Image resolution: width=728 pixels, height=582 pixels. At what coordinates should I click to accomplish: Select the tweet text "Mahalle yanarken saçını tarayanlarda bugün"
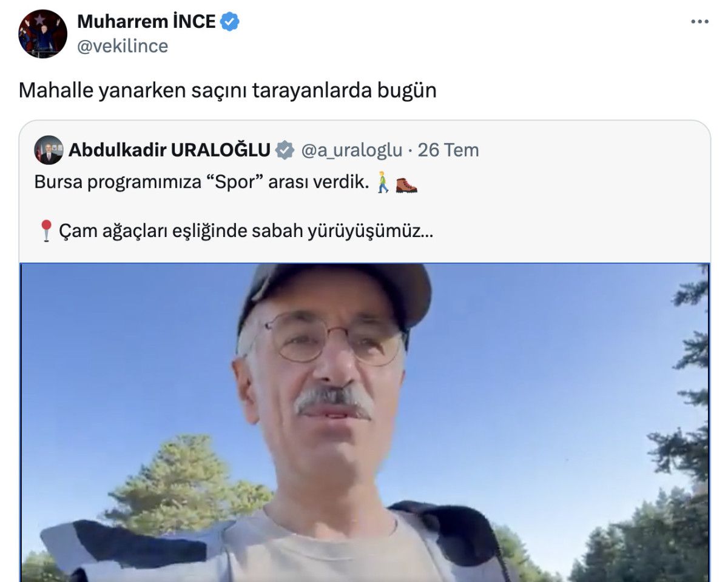point(227,90)
